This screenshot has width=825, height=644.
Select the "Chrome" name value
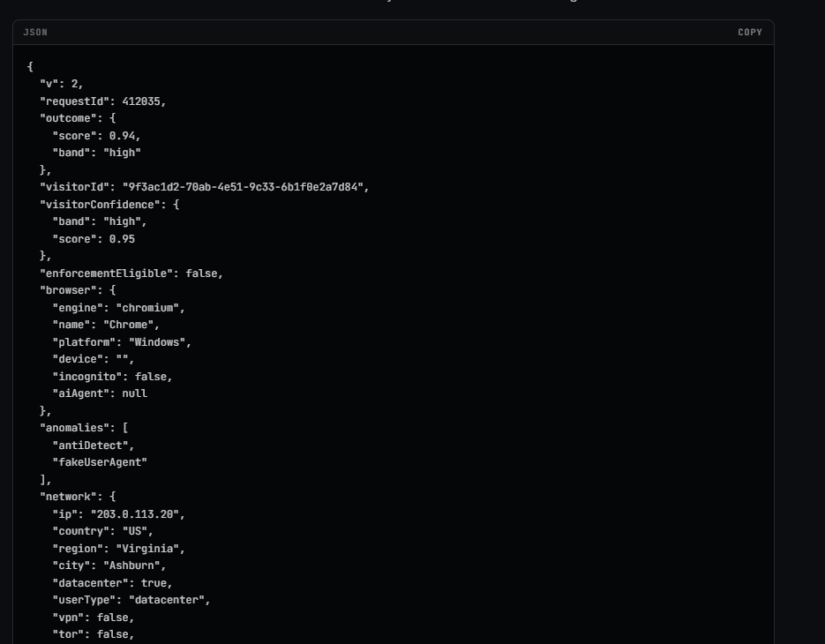pyautogui.click(x=128, y=325)
